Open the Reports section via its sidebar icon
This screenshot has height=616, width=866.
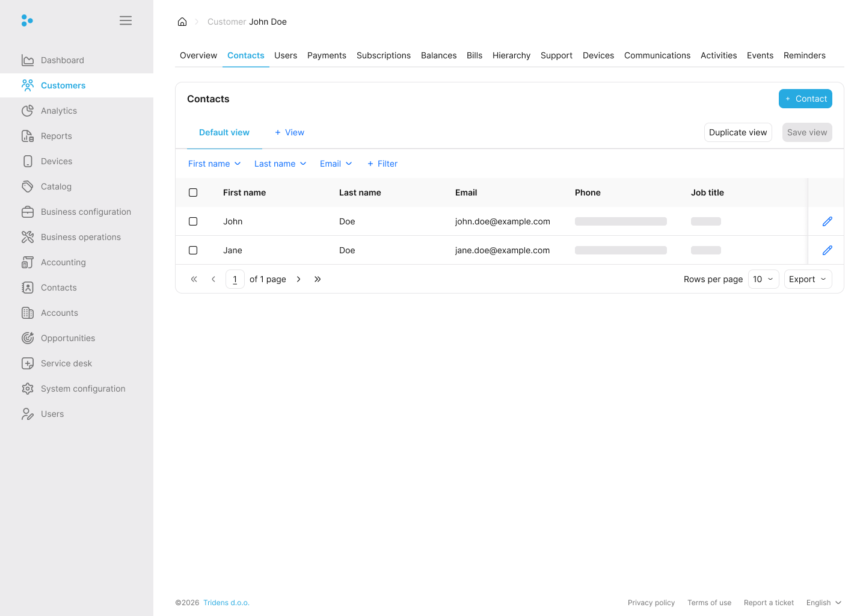pyautogui.click(x=28, y=136)
